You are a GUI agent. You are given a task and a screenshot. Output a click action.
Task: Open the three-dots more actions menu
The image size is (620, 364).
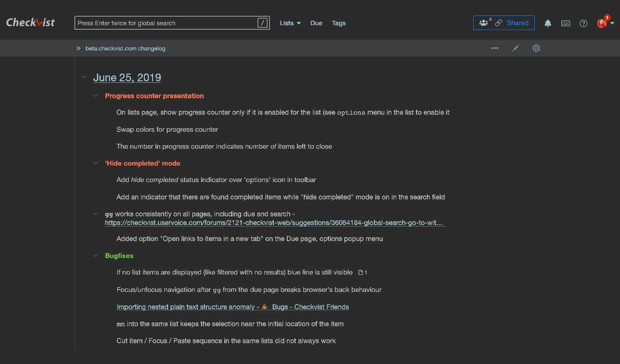pos(495,48)
